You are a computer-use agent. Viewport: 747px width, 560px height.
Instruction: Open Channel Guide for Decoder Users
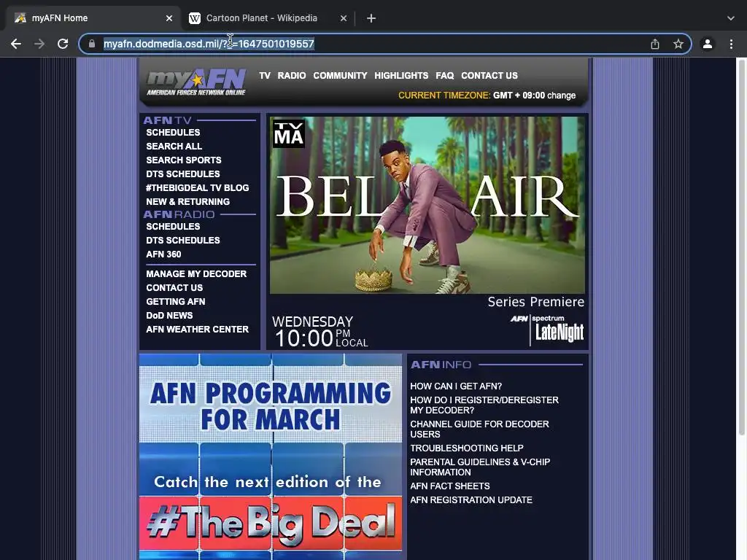(479, 429)
